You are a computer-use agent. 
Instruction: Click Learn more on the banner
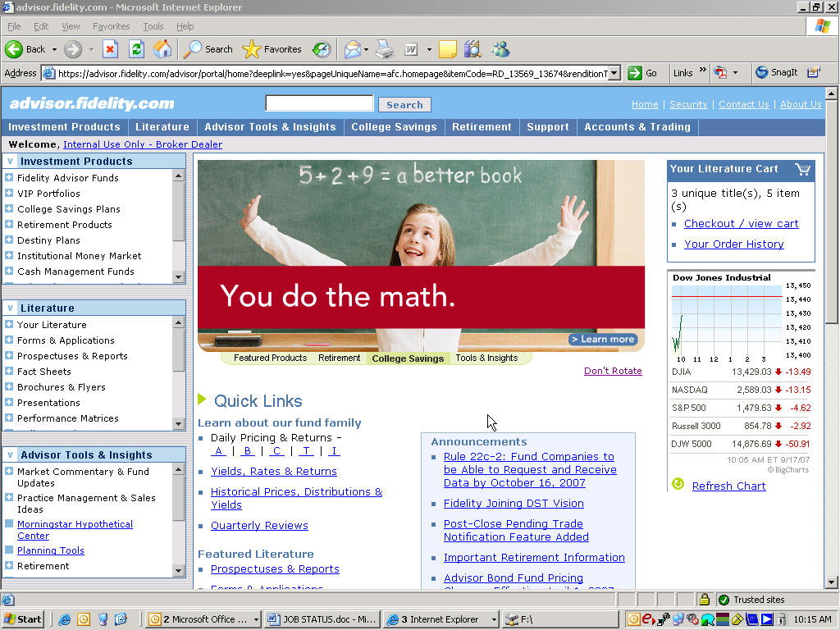[603, 339]
